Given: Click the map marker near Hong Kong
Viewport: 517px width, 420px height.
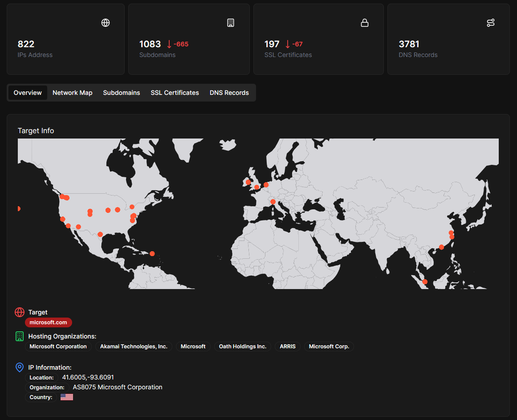Looking at the screenshot, I should click(441, 247).
